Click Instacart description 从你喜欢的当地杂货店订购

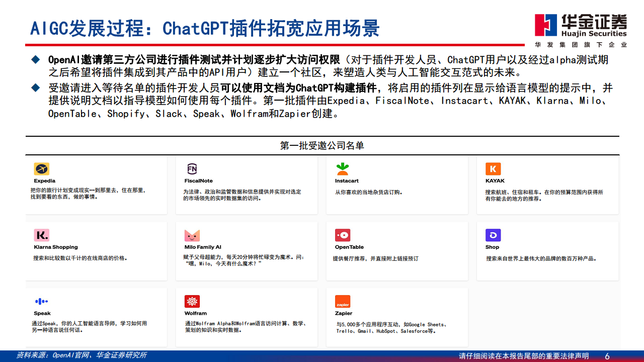369,193
